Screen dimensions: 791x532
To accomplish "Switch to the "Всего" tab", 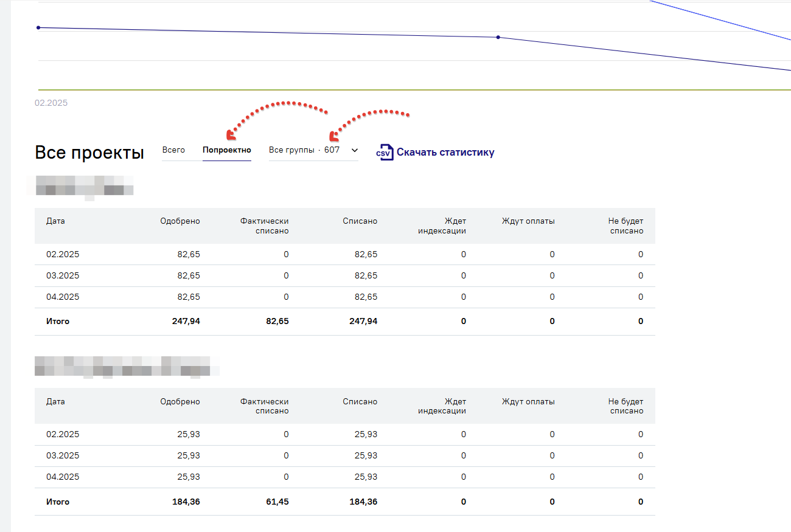I will tap(173, 150).
